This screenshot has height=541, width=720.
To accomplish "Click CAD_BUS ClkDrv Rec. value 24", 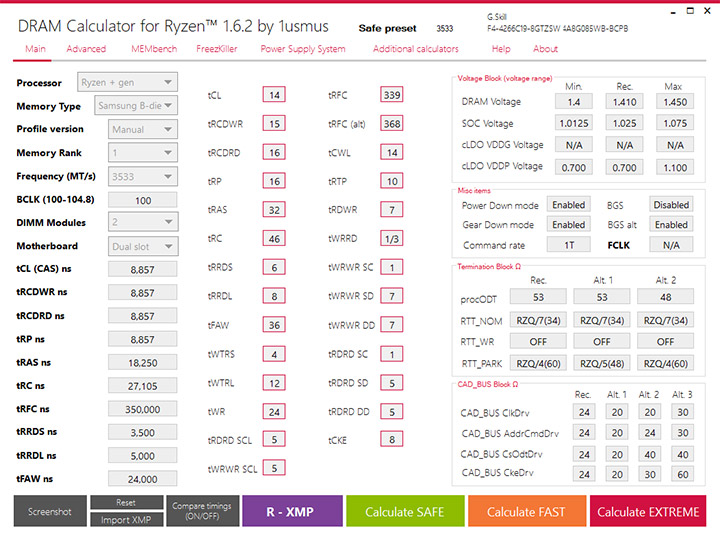I will pos(584,412).
